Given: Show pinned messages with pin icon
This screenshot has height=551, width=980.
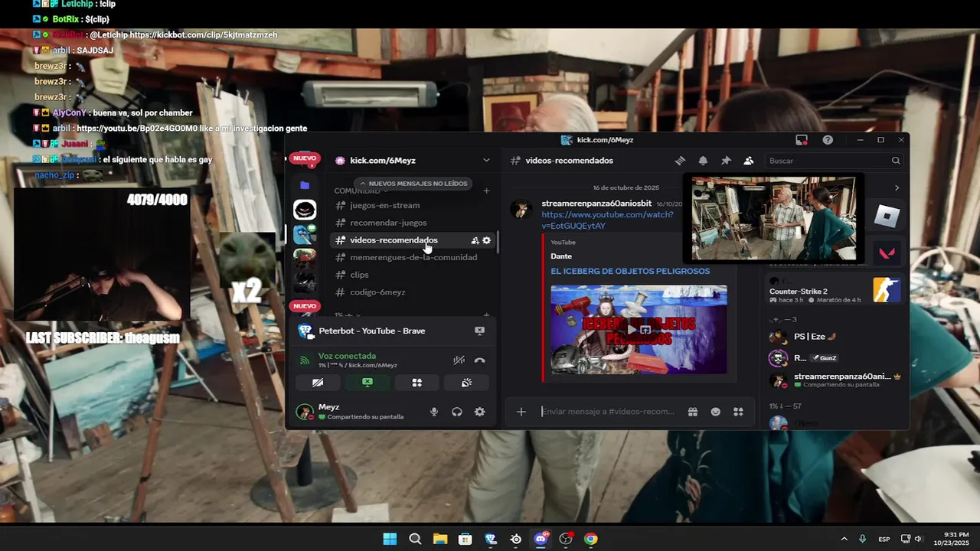Looking at the screenshot, I should coord(726,161).
